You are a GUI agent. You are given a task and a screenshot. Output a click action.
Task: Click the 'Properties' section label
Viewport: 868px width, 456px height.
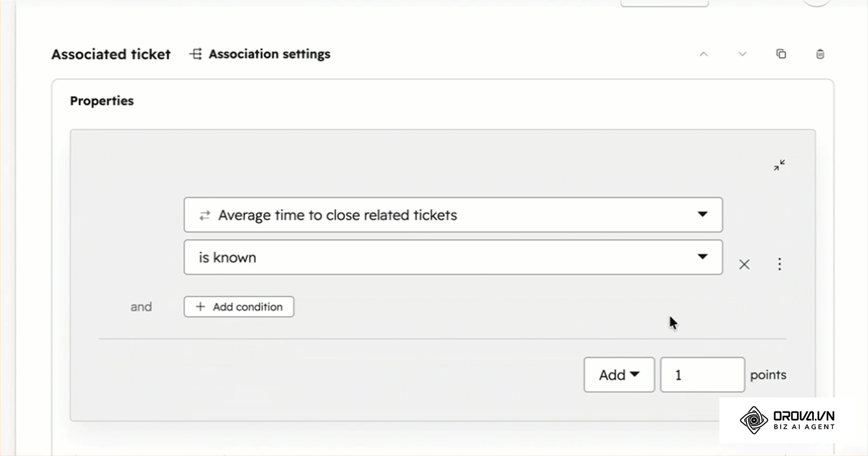point(102,101)
